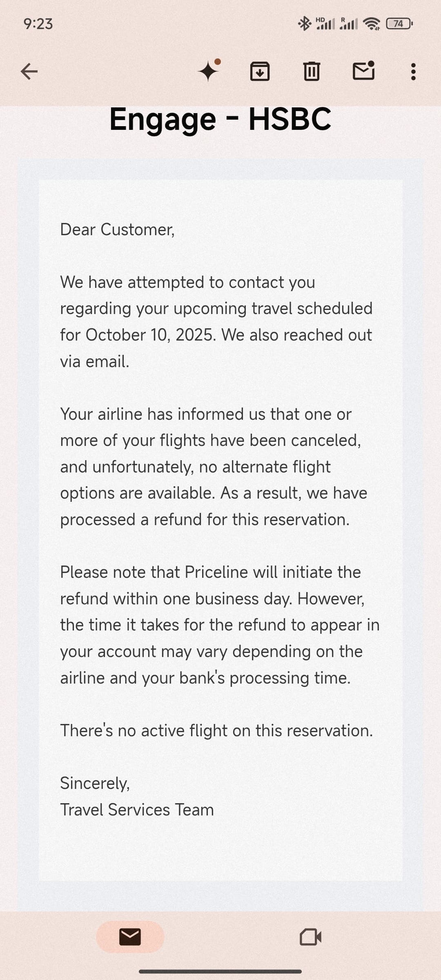Screen dimensions: 441x980
Task: Tap the Wi-Fi status icon
Action: pyautogui.click(x=371, y=24)
